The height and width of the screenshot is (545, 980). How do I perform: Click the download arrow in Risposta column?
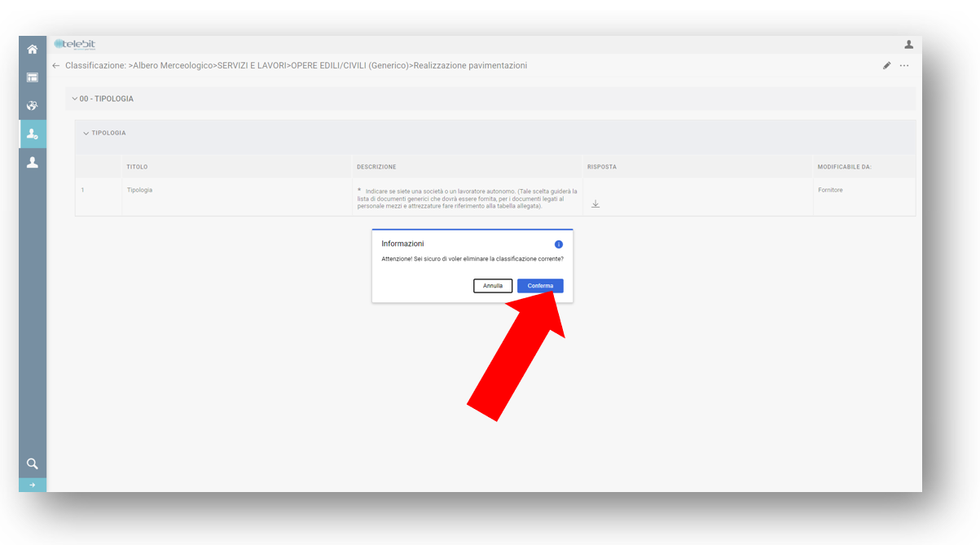595,204
